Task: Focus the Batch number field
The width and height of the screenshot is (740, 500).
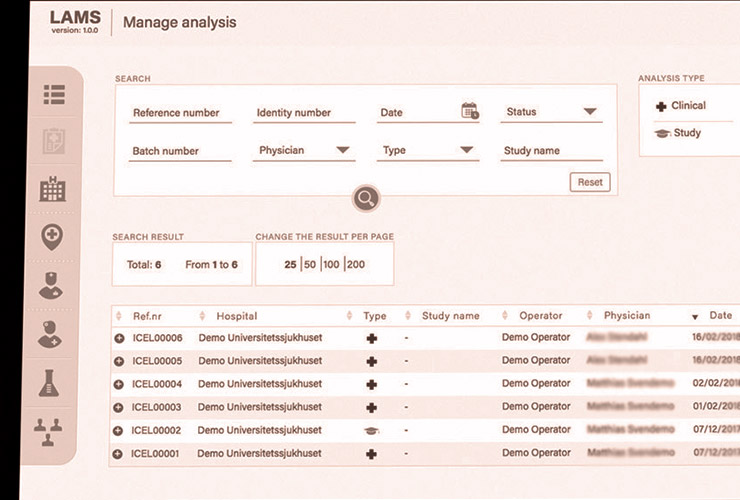Action: [180, 151]
